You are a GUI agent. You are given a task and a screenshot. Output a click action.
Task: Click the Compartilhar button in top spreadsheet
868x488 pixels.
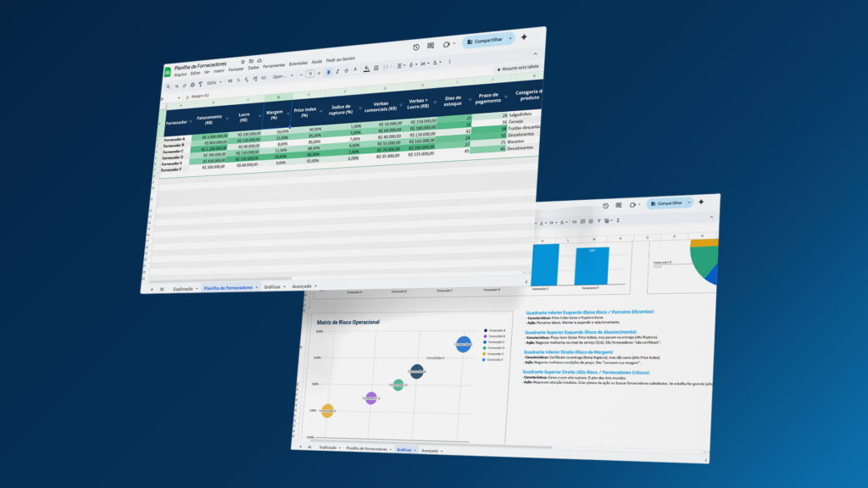point(489,40)
